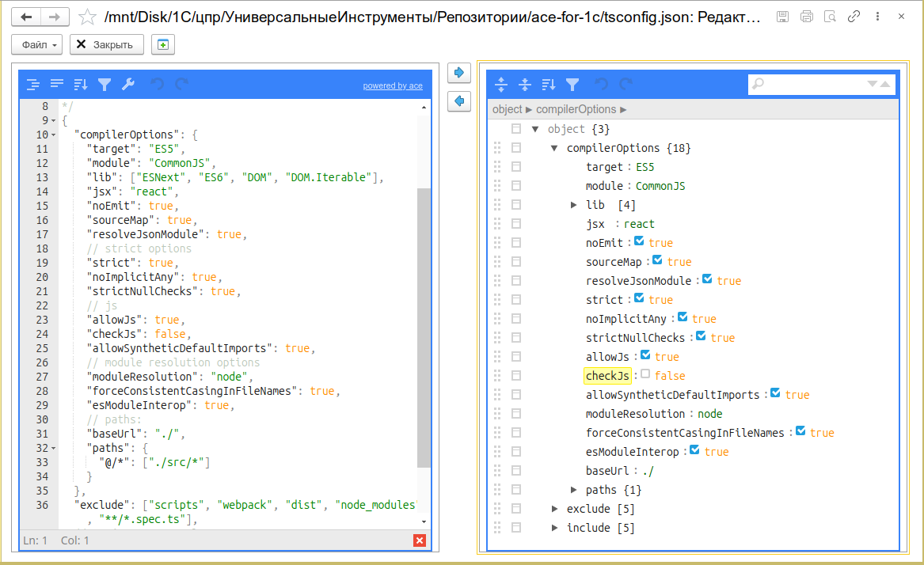Undo last action in code editor
This screenshot has height=565, width=924.
(157, 85)
